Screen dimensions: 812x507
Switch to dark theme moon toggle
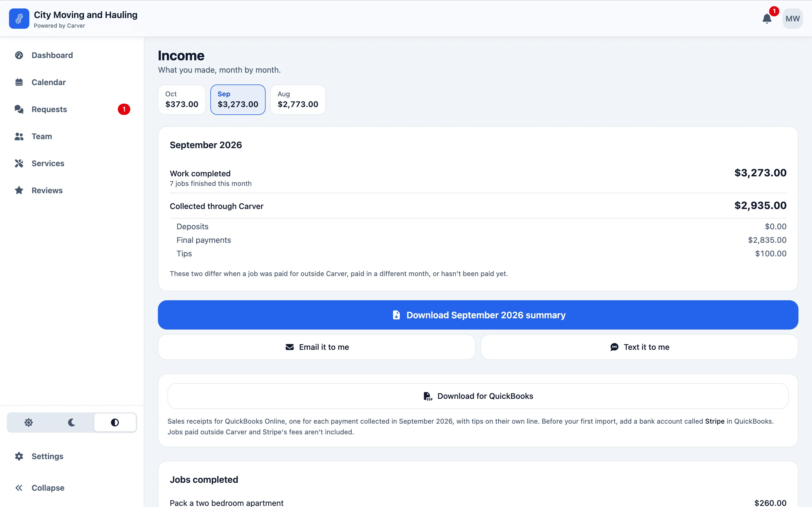pyautogui.click(x=71, y=422)
